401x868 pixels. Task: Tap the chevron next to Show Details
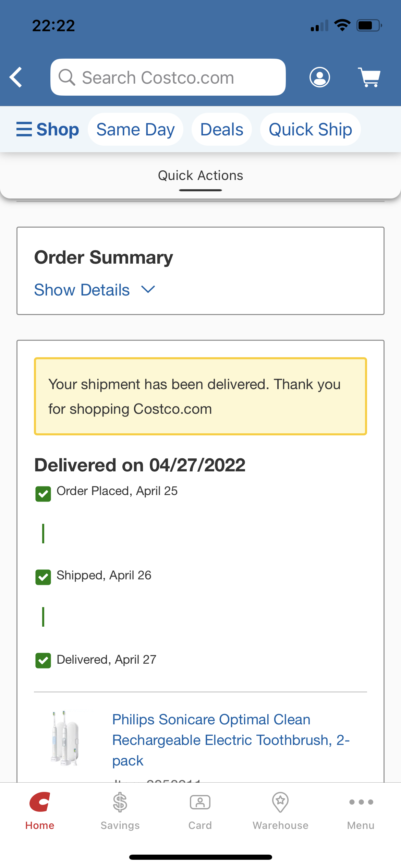pyautogui.click(x=148, y=290)
